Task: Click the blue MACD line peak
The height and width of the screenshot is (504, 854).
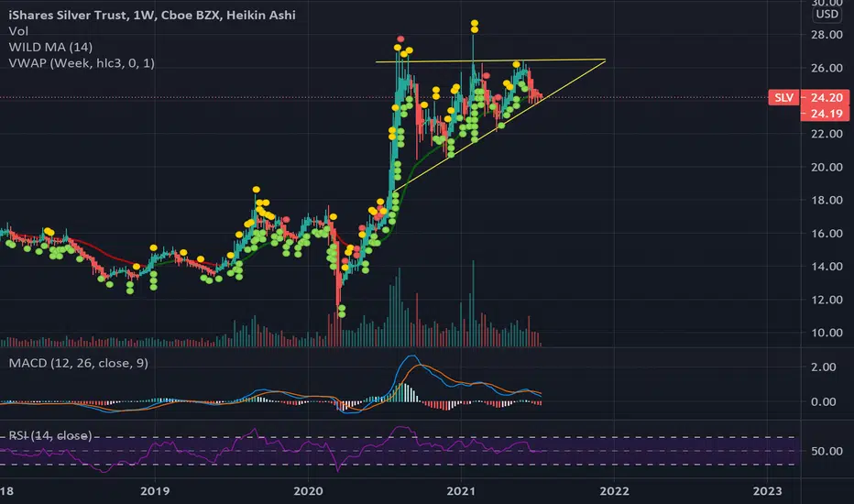Action: [x=412, y=356]
